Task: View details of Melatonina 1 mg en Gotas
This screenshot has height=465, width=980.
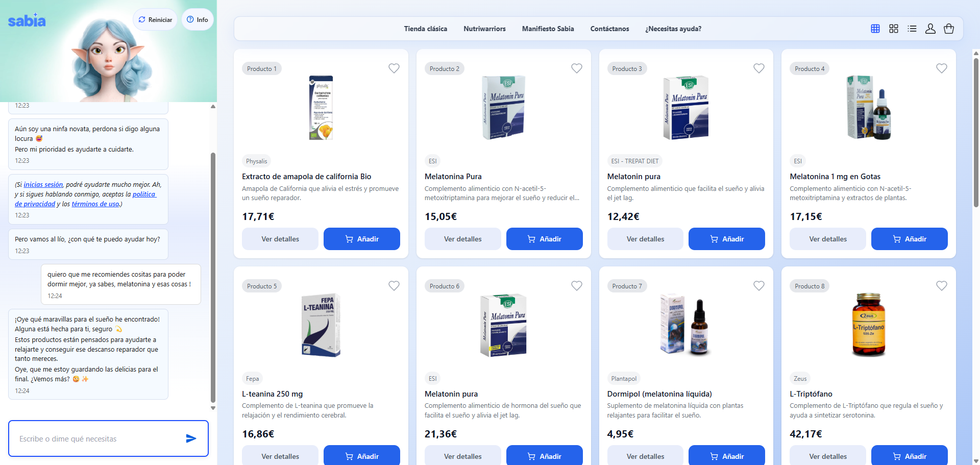Action: coord(828,239)
